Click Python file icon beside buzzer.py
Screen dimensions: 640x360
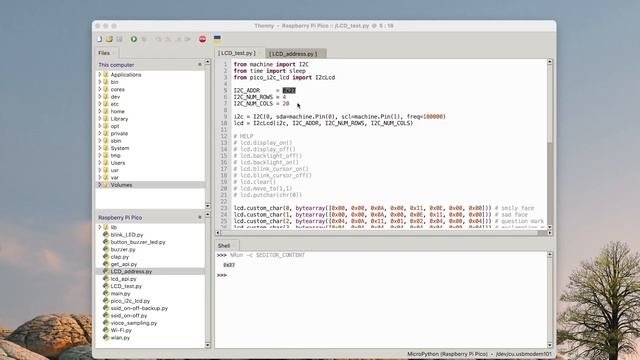[x=106, y=249]
